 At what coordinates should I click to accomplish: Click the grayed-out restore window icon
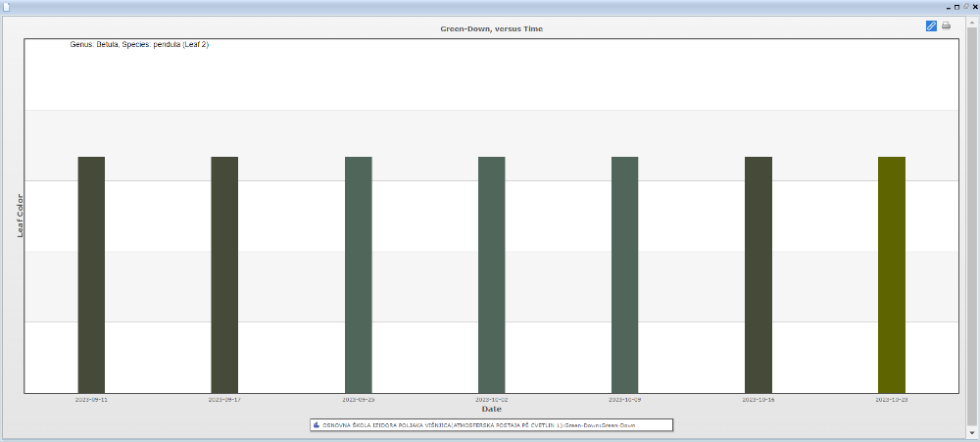tap(965, 6)
